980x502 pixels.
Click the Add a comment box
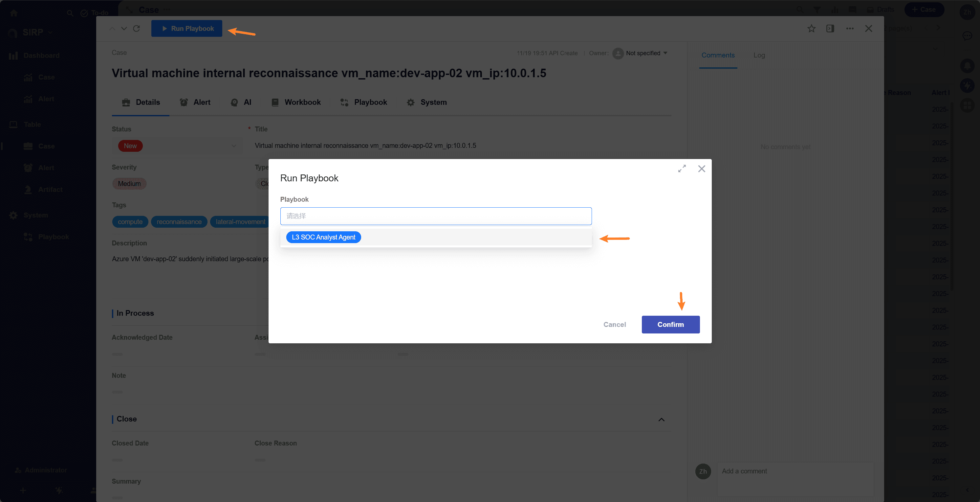[795, 479]
